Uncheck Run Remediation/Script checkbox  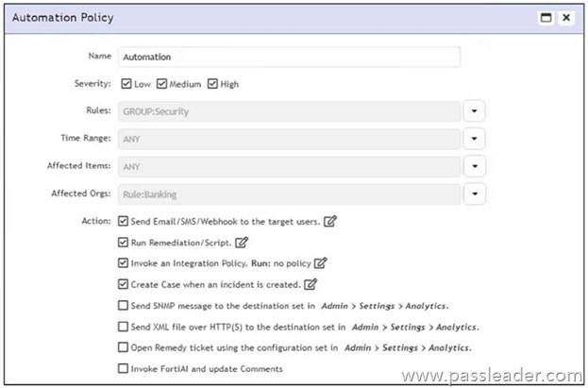click(x=125, y=243)
